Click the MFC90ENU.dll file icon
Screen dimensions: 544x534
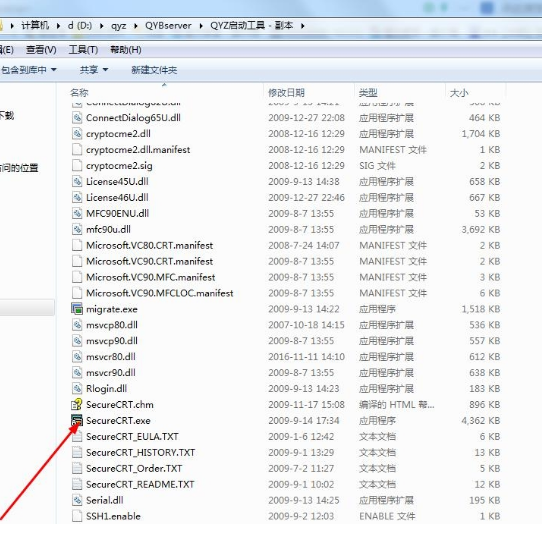(77, 213)
